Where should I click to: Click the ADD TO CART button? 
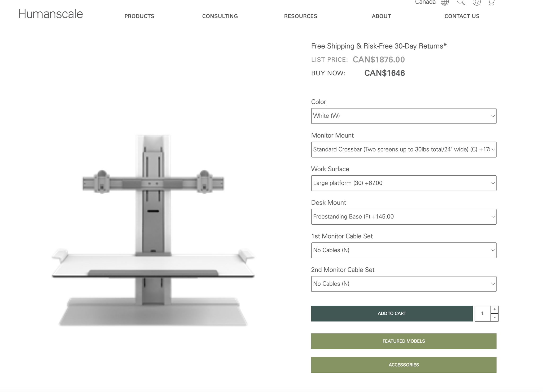click(392, 314)
